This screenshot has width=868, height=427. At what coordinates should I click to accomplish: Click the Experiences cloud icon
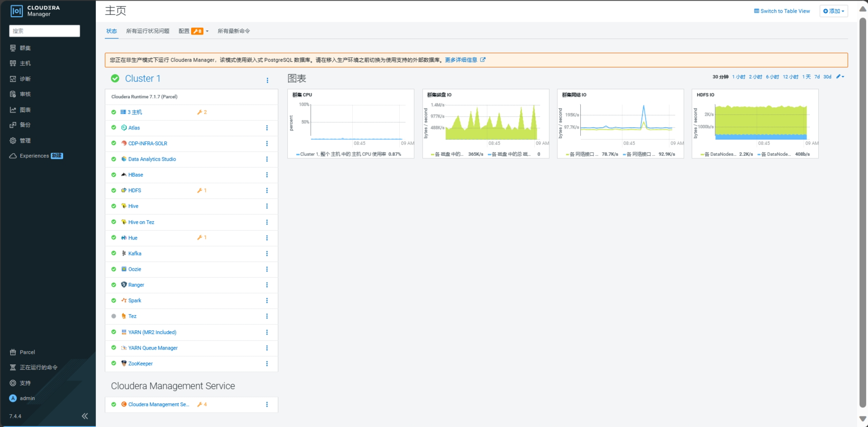click(x=13, y=156)
